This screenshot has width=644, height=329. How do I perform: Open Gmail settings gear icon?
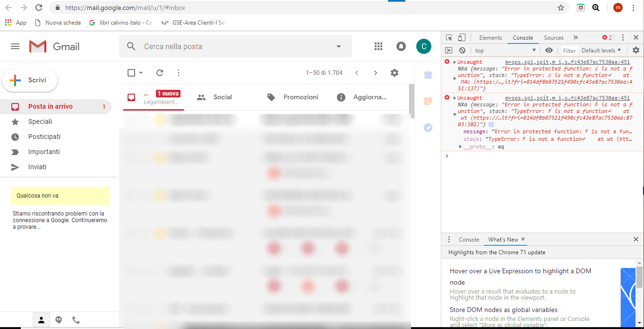point(395,73)
